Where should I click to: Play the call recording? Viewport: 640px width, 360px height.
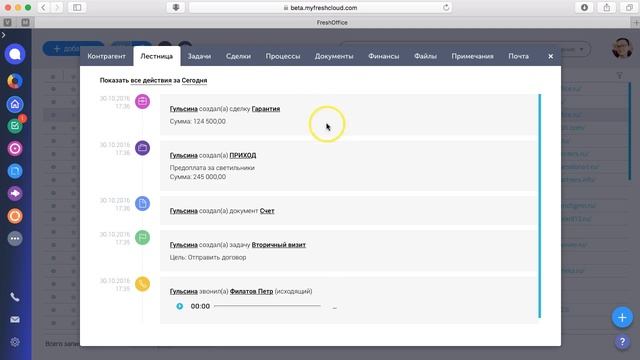(180, 306)
